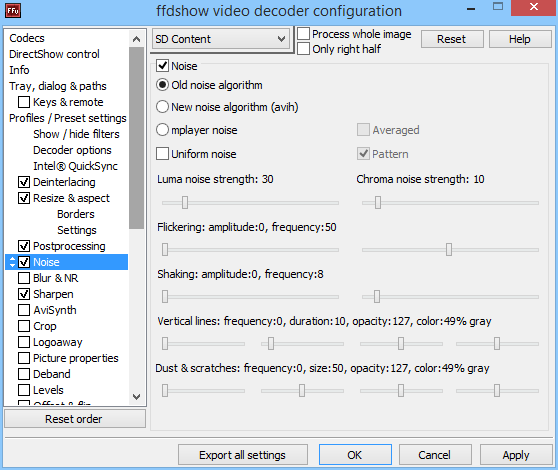
Task: Click the Chroma noise strength slider thumb
Action: [378, 202]
